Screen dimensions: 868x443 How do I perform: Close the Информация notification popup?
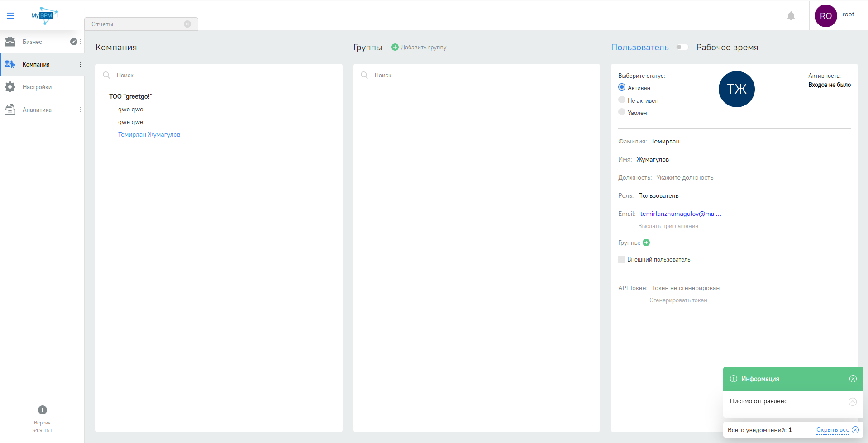pyautogui.click(x=853, y=379)
